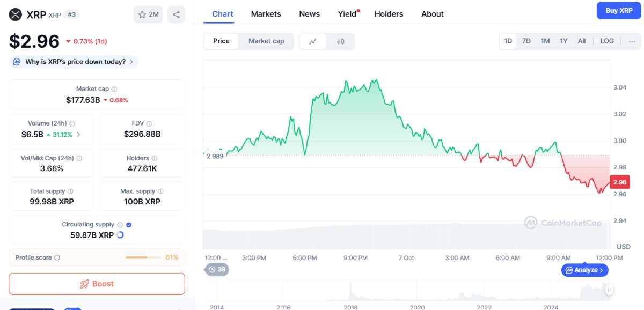Click the #3 rank badge

click(x=71, y=15)
